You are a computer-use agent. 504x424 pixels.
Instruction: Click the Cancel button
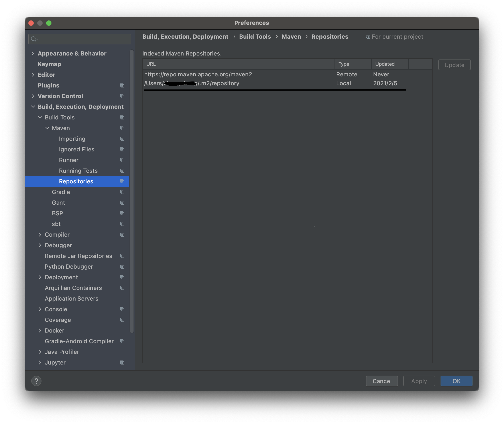click(x=382, y=381)
